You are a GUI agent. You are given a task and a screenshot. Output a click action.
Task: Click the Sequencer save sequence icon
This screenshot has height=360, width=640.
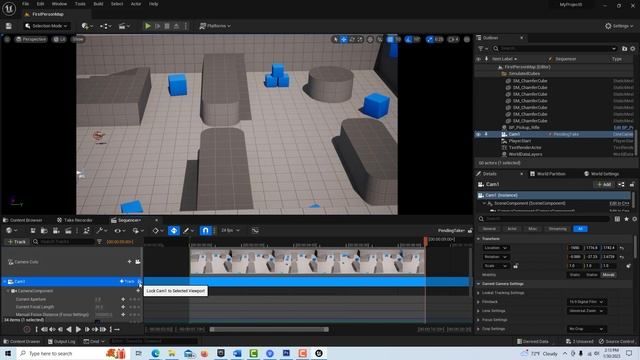[33, 231]
